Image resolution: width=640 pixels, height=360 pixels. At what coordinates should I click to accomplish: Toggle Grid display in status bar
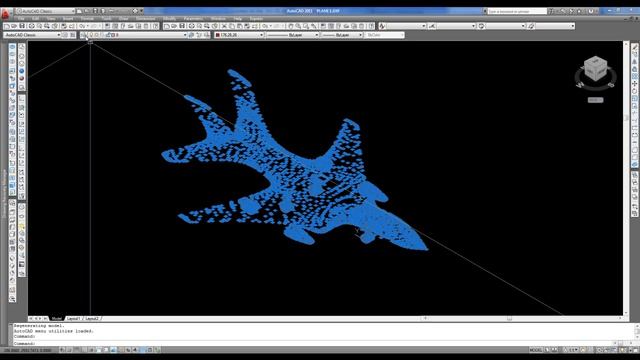tap(77, 350)
